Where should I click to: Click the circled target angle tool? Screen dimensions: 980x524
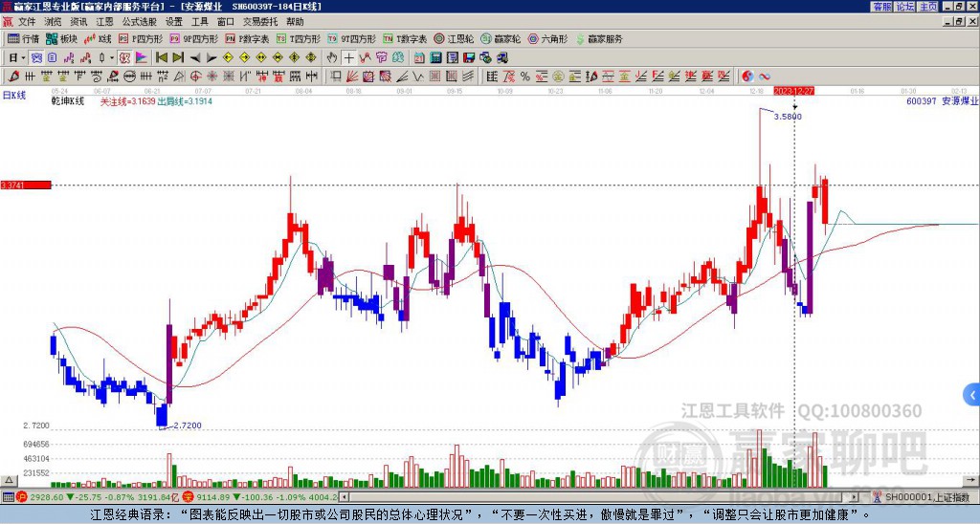pyautogui.click(x=195, y=76)
